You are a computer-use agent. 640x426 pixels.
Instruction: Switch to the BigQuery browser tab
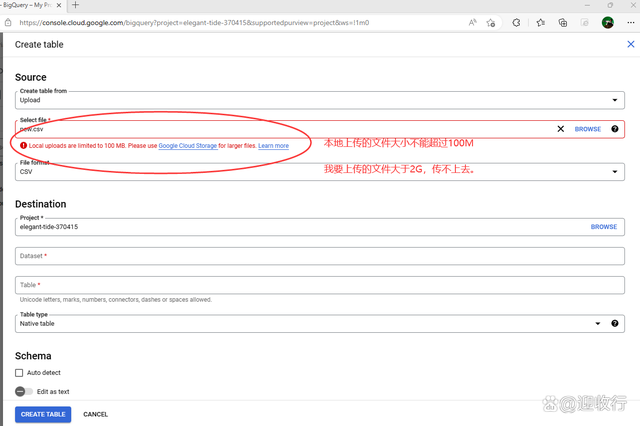click(x=27, y=5)
